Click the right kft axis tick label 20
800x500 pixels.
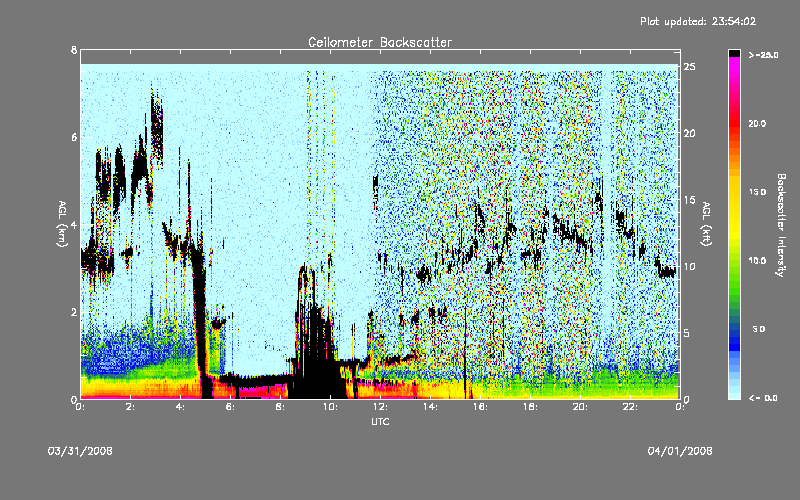tap(689, 133)
